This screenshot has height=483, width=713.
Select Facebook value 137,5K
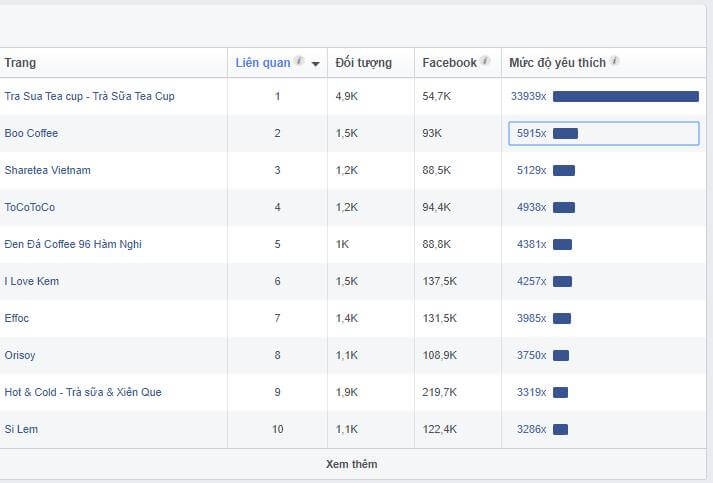(440, 281)
